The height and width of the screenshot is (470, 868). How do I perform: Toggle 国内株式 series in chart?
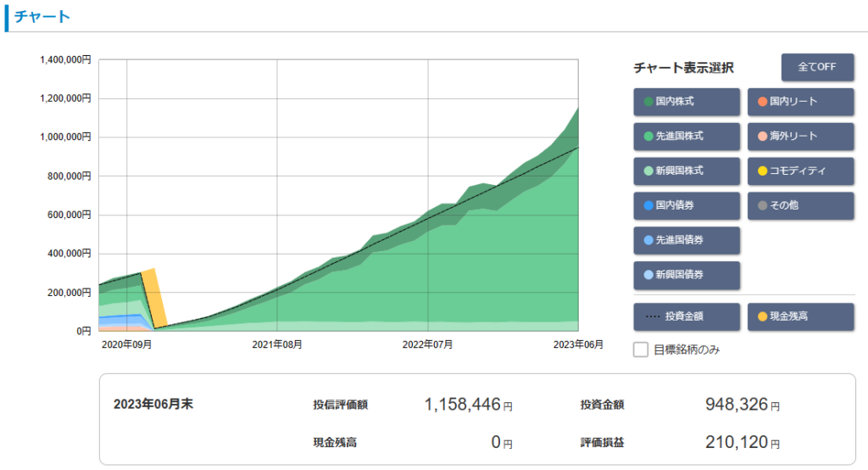point(687,102)
